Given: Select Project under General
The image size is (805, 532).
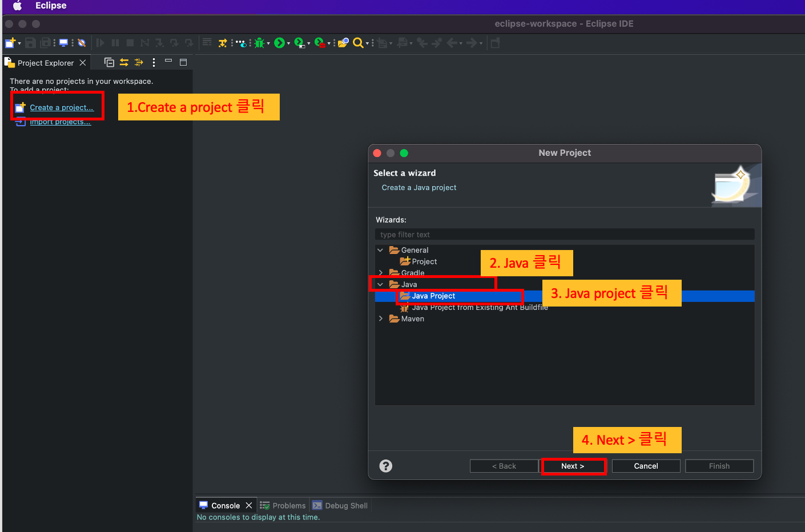Looking at the screenshot, I should pos(418,261).
